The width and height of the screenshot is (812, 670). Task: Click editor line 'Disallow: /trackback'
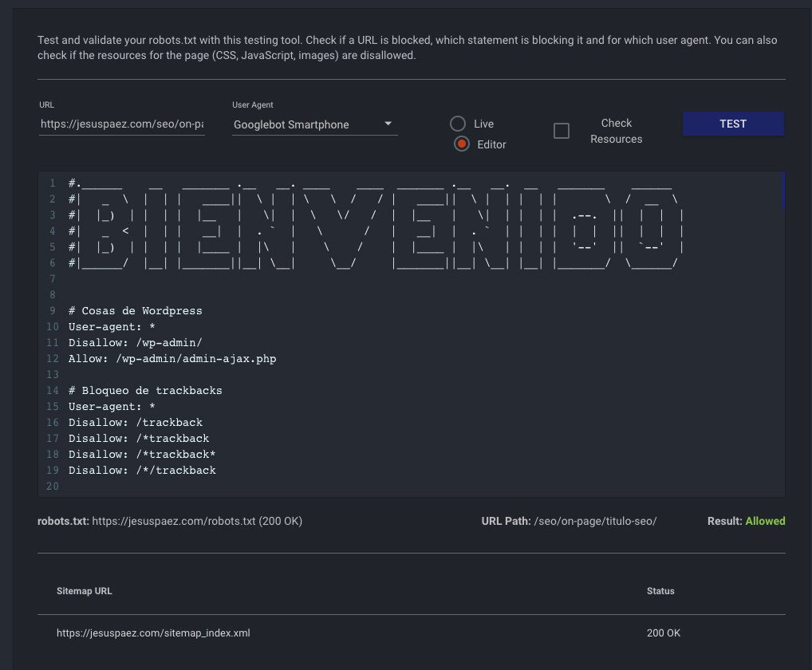135,423
